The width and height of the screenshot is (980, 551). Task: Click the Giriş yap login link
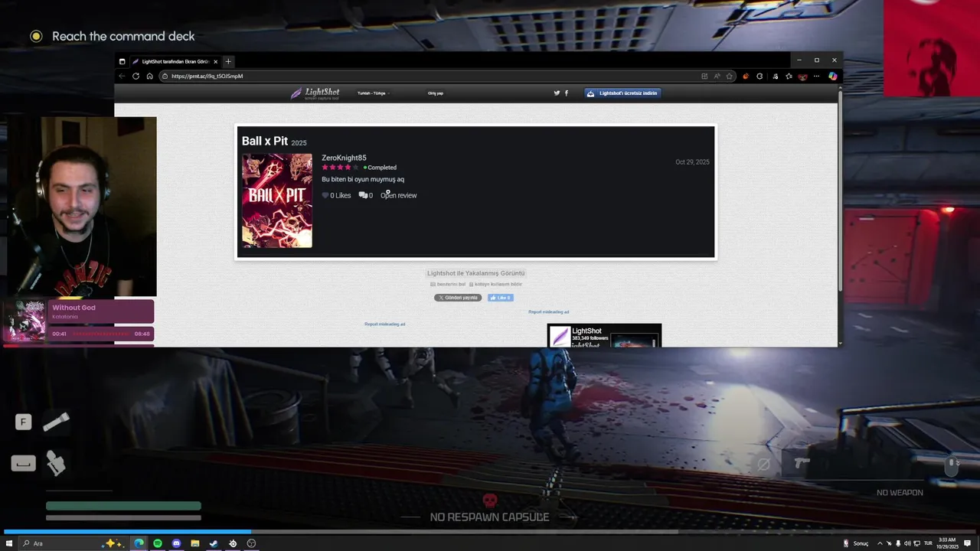(436, 93)
